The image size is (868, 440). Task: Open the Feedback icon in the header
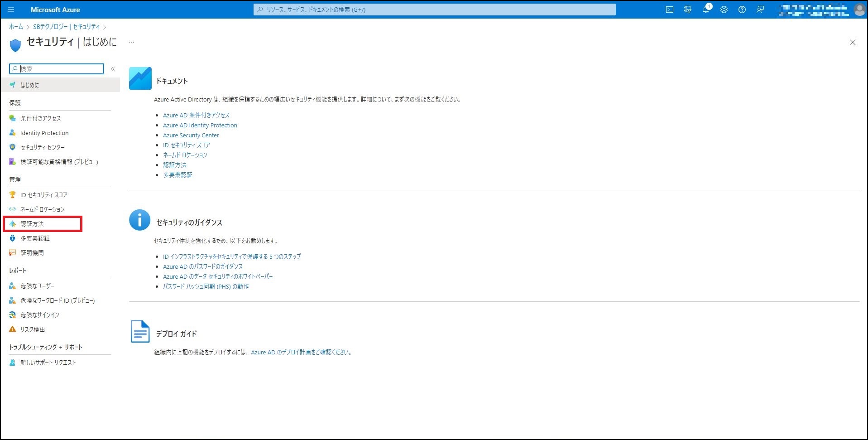[760, 10]
